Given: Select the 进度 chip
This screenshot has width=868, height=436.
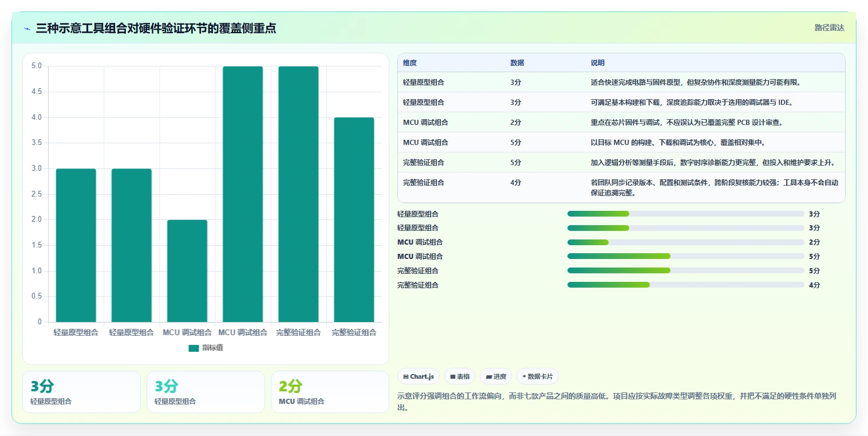Looking at the screenshot, I should [496, 376].
